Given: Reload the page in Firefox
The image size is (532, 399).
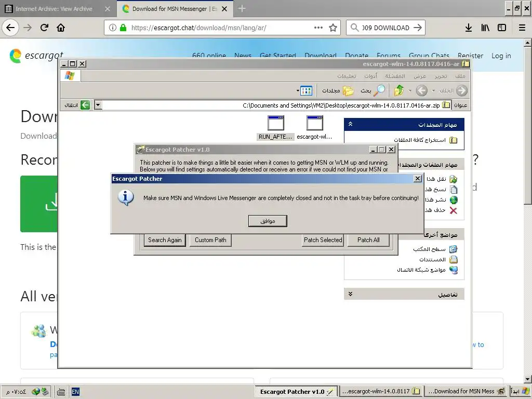Looking at the screenshot, I should coord(44,28).
